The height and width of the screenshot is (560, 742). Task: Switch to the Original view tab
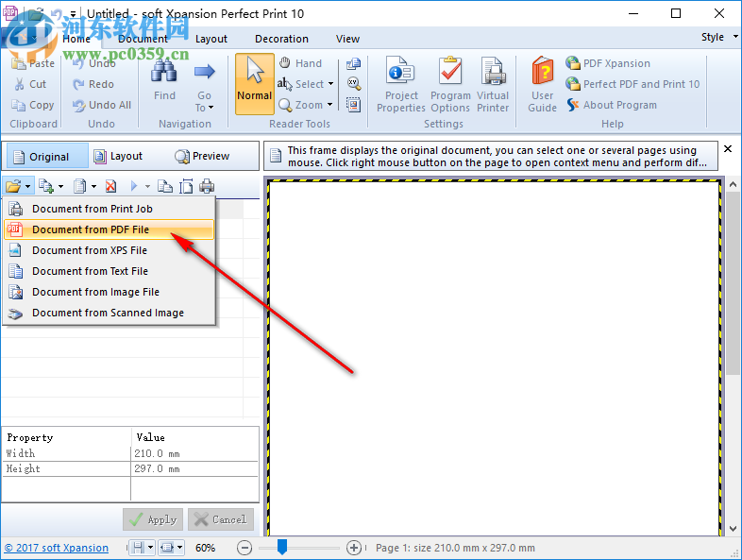[45, 157]
